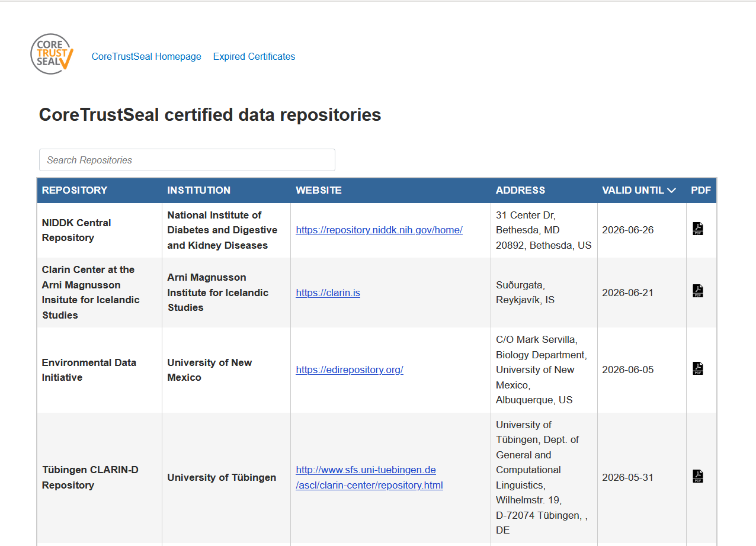Sort table by Address column header

520,191
